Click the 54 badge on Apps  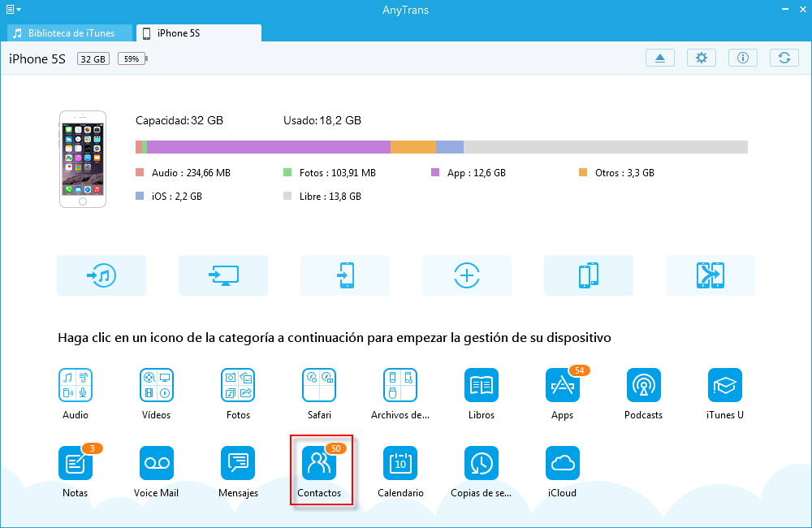click(580, 370)
